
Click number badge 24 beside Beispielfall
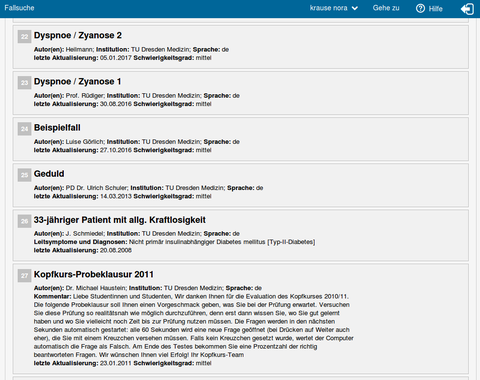click(24, 129)
